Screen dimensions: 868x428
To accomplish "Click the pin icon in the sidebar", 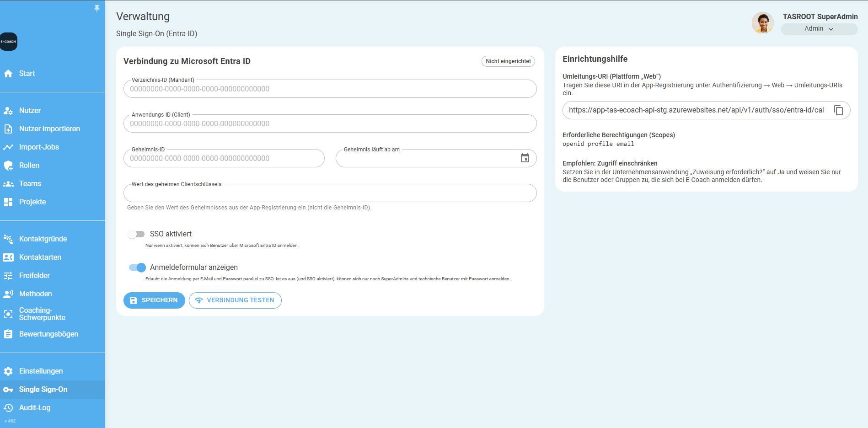I will [97, 8].
